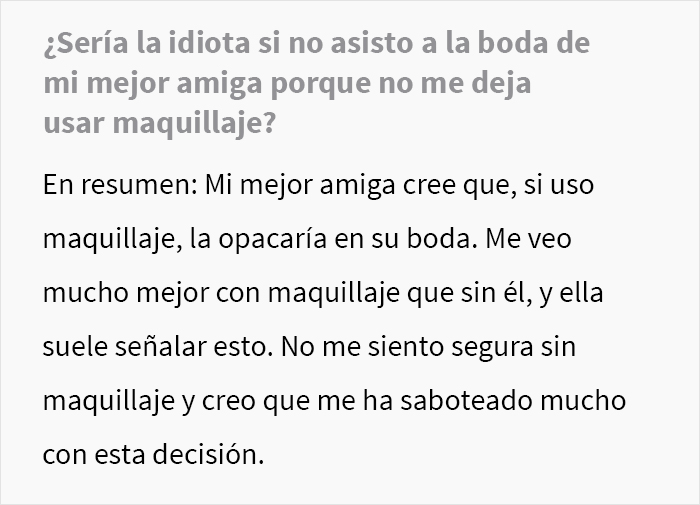Click heading line "mi mejor amiga porque no me deja"
700x505 pixels.
pyautogui.click(x=287, y=83)
